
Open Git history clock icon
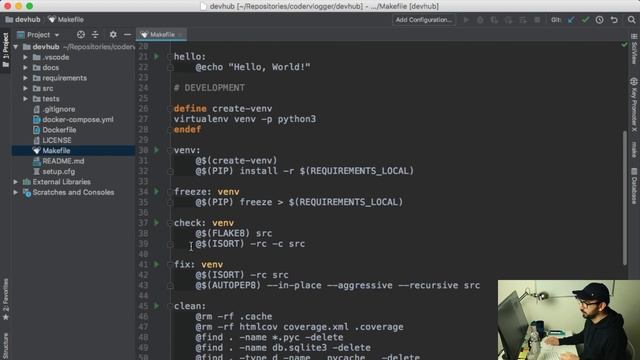pyautogui.click(x=599, y=20)
